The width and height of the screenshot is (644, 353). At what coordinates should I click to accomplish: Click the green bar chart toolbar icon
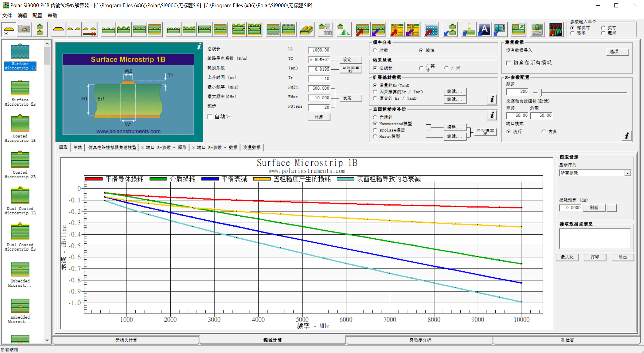click(x=344, y=30)
